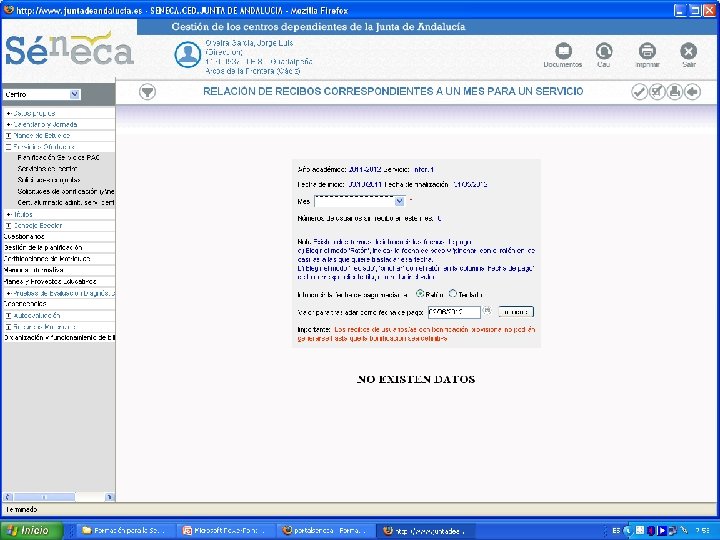This screenshot has height=540, width=720.
Task: Expand the Datos propios tree node
Action: pyautogui.click(x=9, y=113)
